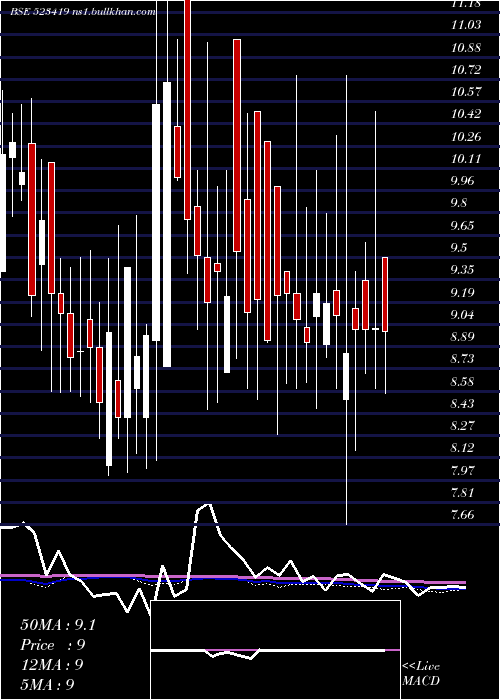Click the 9.8 price axis label
Viewport: 500px width, 700px height.
click(460, 203)
